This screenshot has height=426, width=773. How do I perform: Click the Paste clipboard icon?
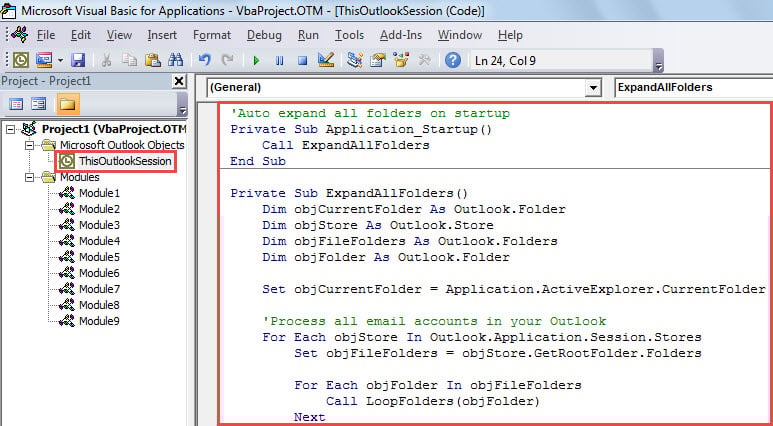(x=153, y=61)
